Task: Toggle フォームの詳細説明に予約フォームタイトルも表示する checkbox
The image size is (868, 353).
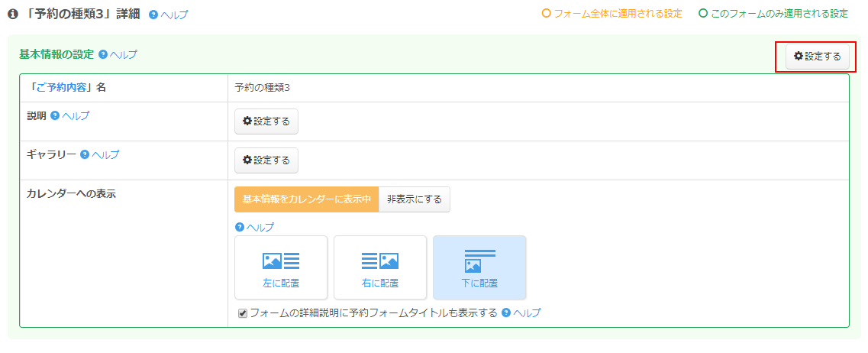Action: [x=243, y=313]
